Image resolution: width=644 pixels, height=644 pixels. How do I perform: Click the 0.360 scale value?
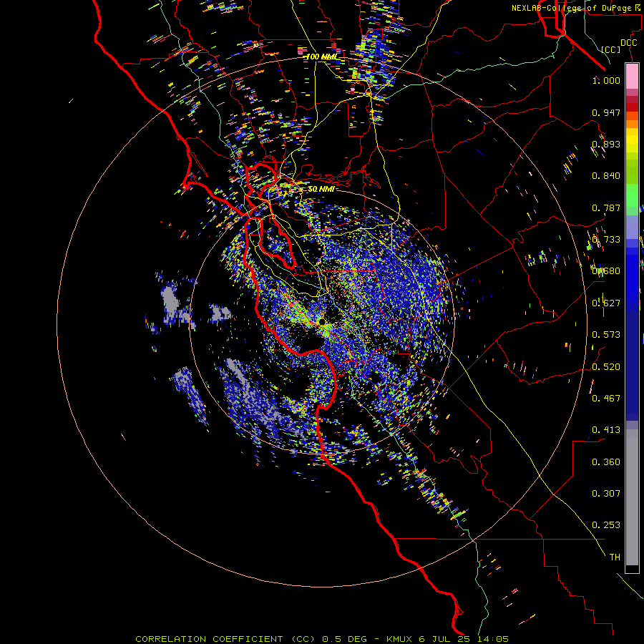click(x=606, y=462)
